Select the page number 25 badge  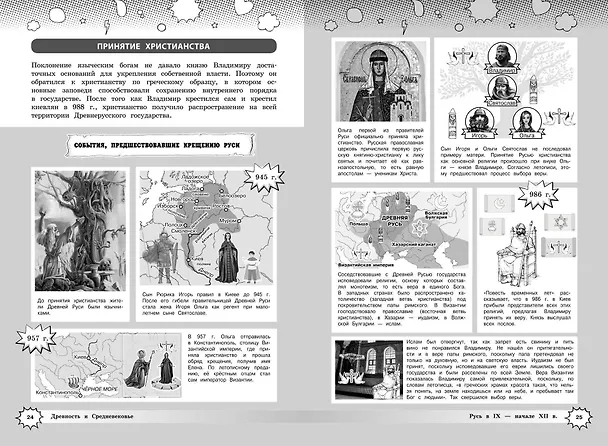[579, 417]
